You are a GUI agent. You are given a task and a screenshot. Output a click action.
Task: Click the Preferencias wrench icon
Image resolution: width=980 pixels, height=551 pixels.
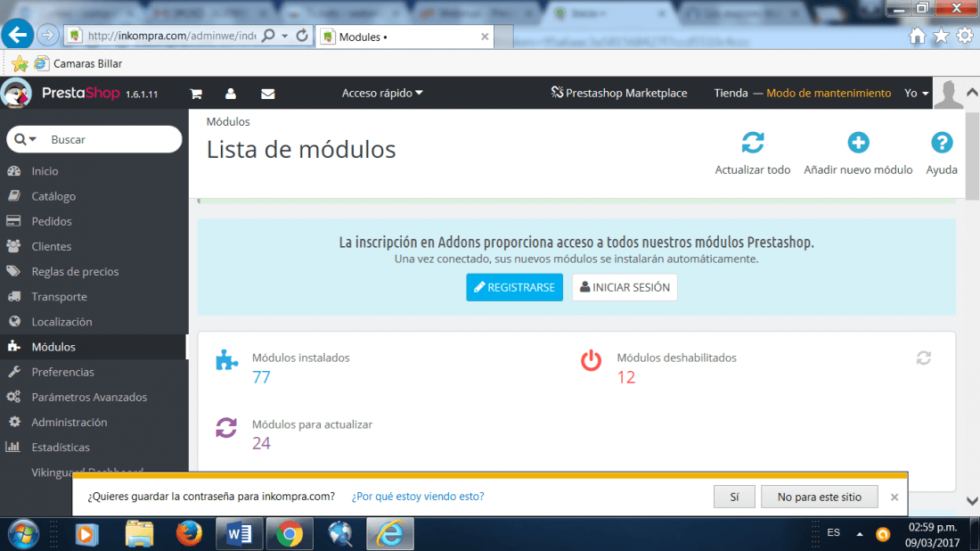(x=13, y=372)
